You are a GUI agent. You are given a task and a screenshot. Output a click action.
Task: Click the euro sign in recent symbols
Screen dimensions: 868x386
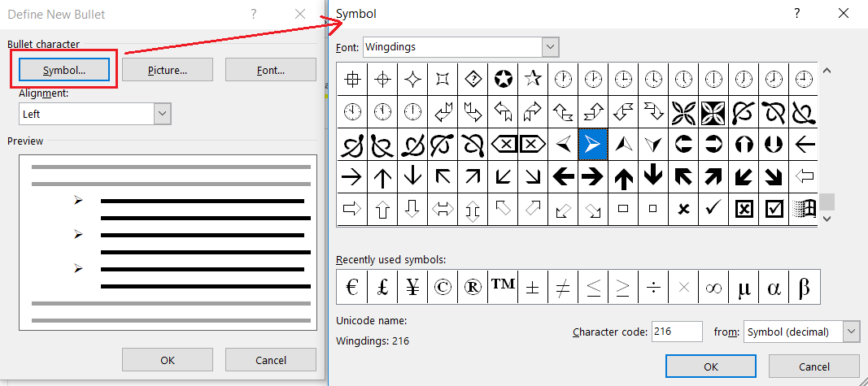[351, 287]
